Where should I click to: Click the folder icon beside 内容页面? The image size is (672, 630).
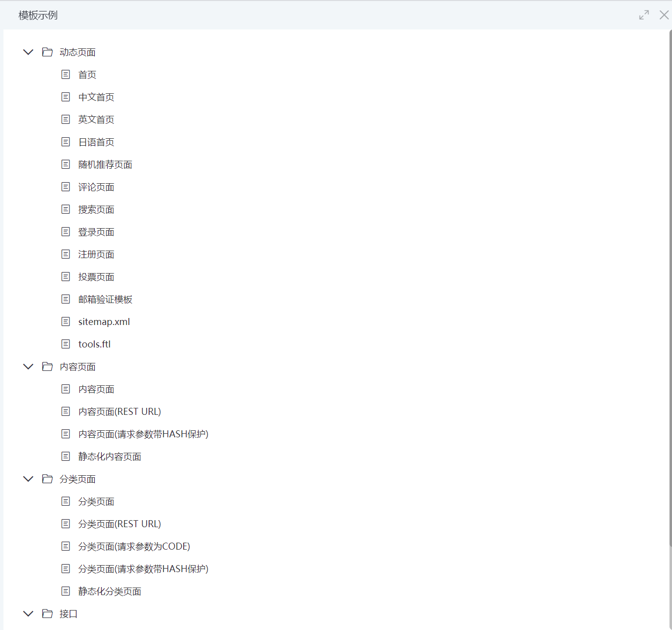coord(47,366)
